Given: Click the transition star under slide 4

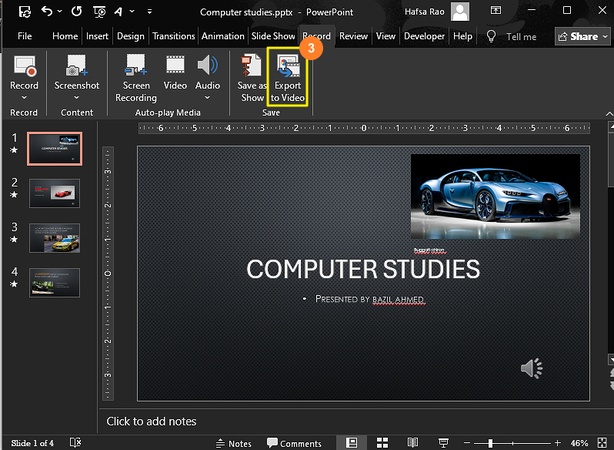Looking at the screenshot, I should (x=14, y=284).
